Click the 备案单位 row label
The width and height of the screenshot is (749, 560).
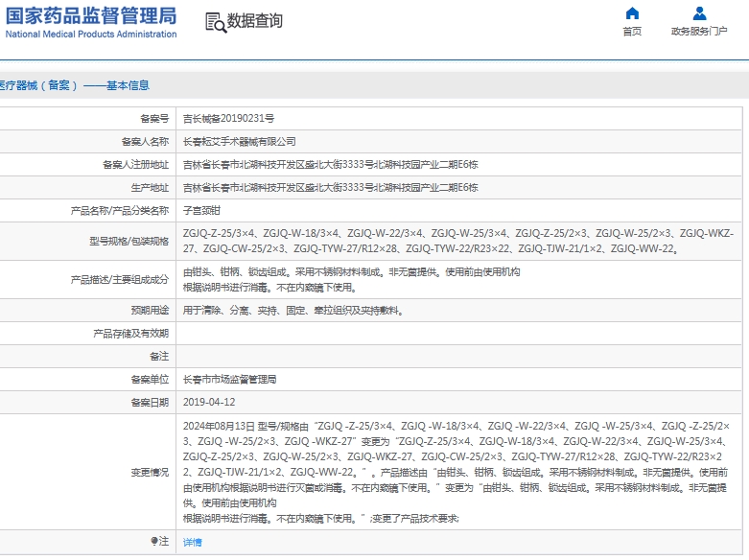pos(150,380)
